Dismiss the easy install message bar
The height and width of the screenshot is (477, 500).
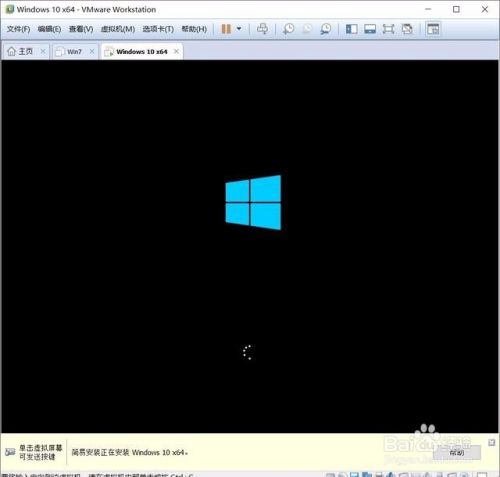(492, 442)
